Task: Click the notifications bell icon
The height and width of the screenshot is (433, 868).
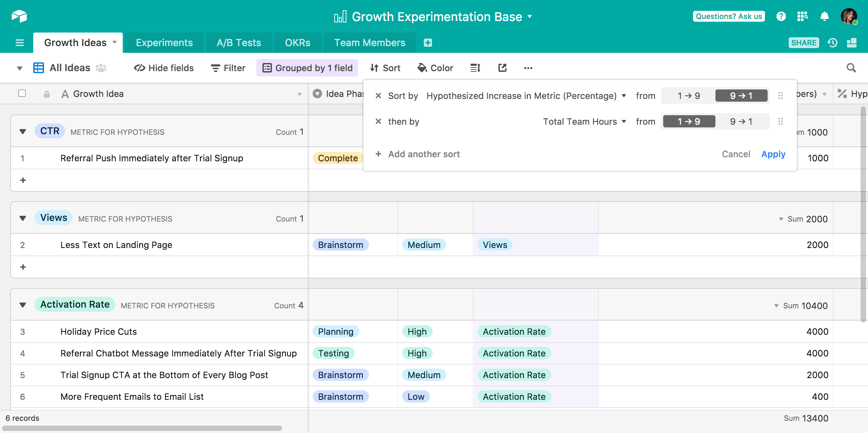Action: coord(824,16)
